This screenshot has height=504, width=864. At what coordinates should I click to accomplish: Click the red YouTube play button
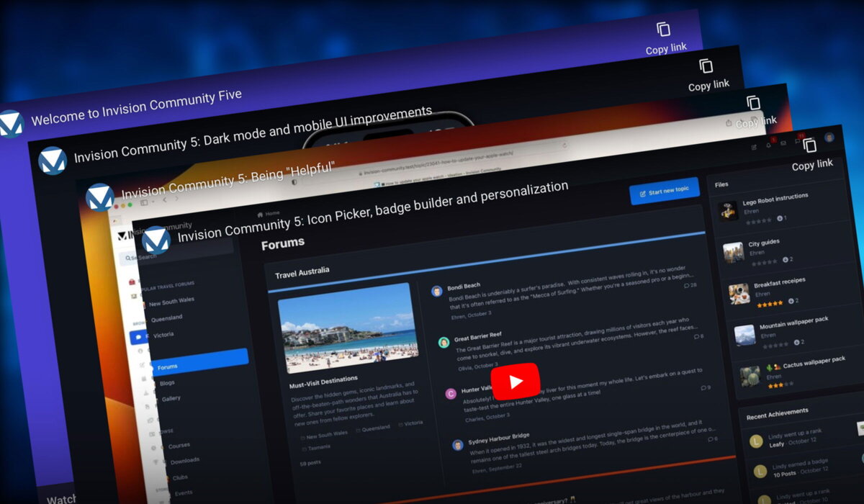point(515,382)
